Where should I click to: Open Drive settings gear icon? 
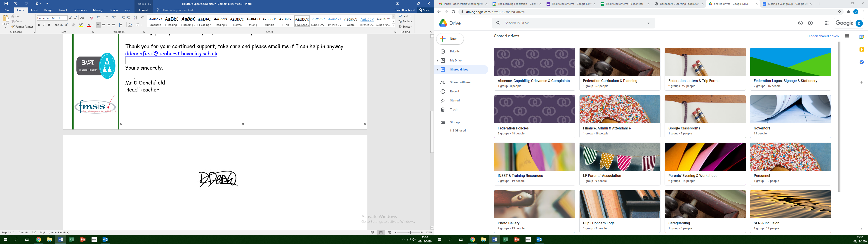point(810,23)
